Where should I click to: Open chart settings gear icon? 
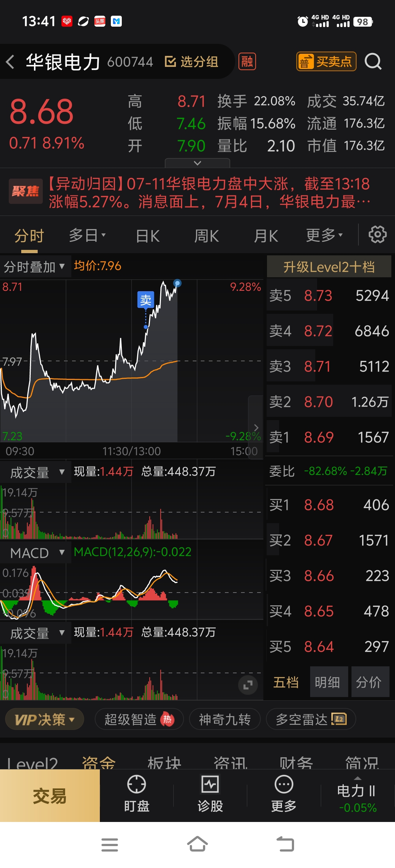click(377, 235)
